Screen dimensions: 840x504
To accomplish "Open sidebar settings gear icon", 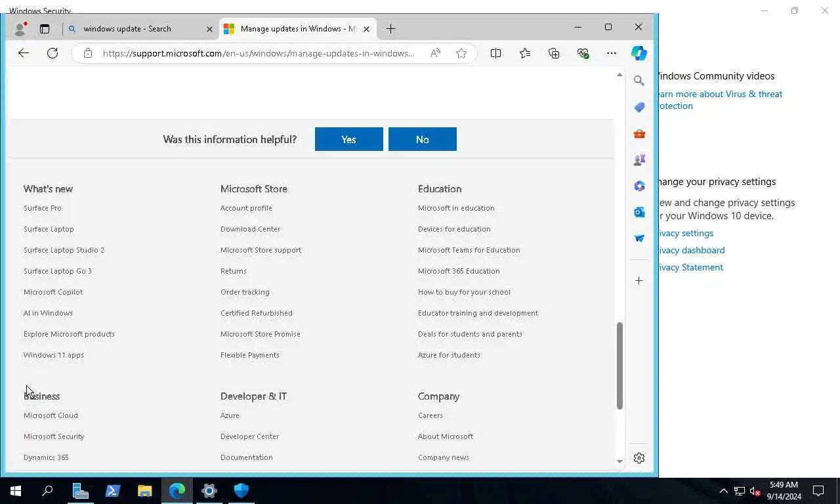I will [639, 458].
